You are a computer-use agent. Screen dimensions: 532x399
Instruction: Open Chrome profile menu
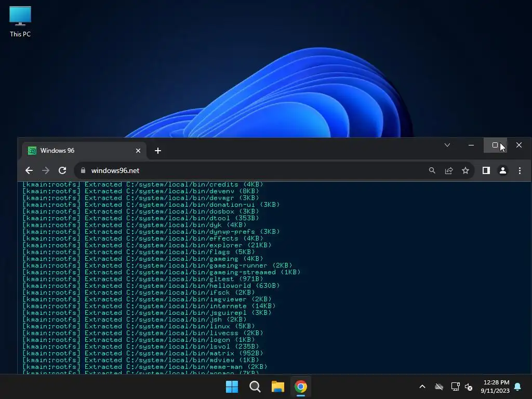503,170
